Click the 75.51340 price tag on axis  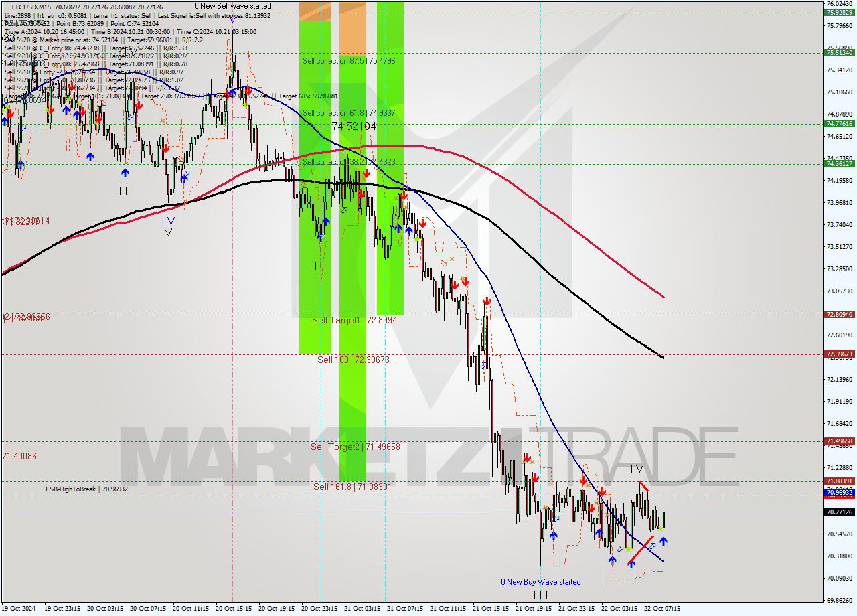pyautogui.click(x=839, y=52)
